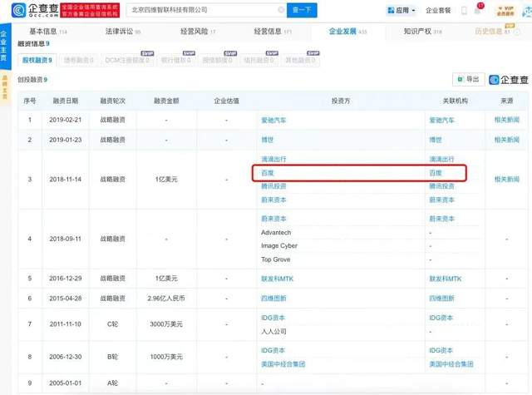Open 相关新闻 link for 2019-02-21 row
Viewport: 532px width, 395px height.
pyautogui.click(x=506, y=120)
